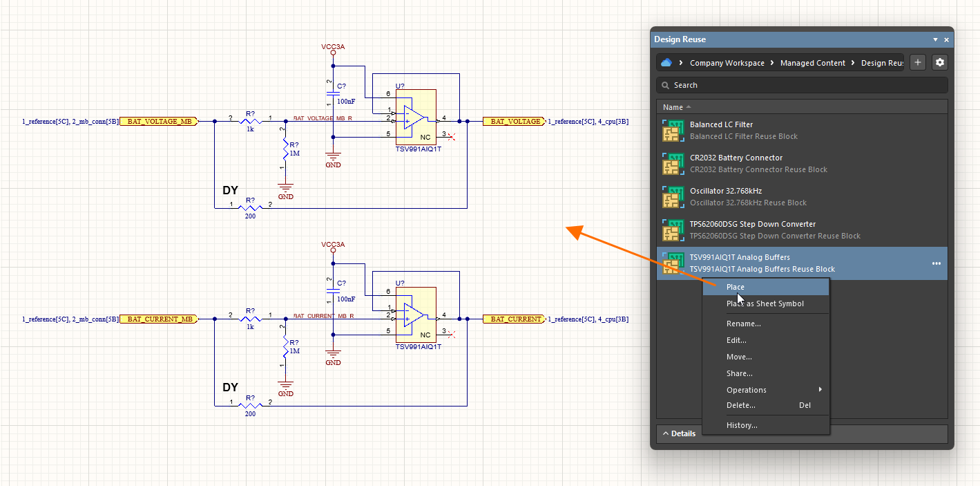
Task: Click Managed Content in the breadcrumb path
Action: [812, 63]
